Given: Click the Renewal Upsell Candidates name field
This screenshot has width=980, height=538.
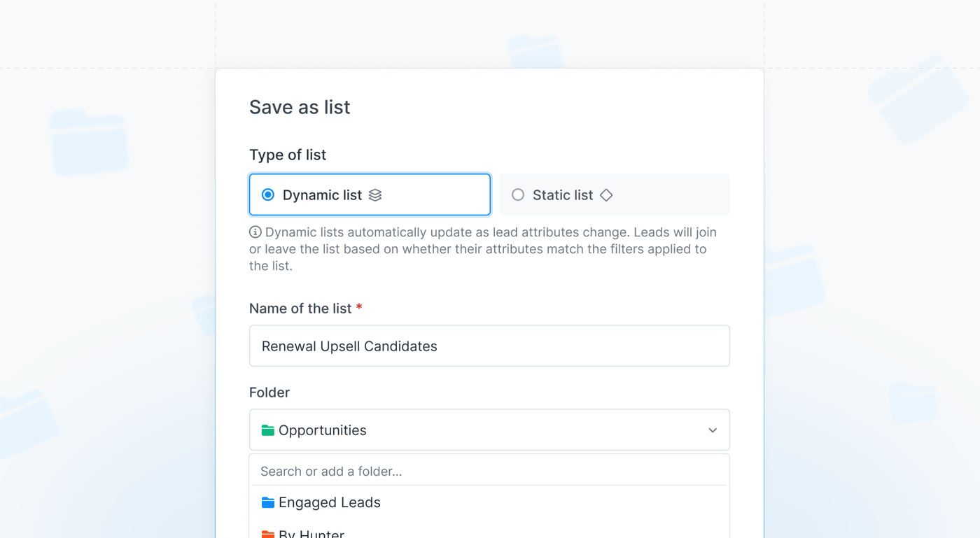Looking at the screenshot, I should coord(489,346).
